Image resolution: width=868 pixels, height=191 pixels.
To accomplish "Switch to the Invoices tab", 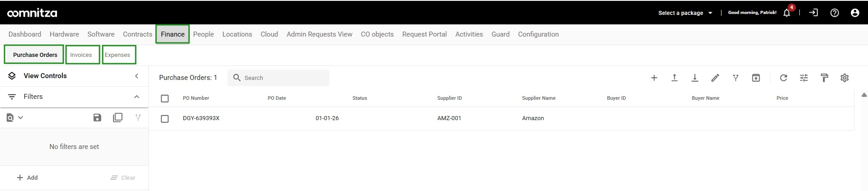I will (81, 55).
